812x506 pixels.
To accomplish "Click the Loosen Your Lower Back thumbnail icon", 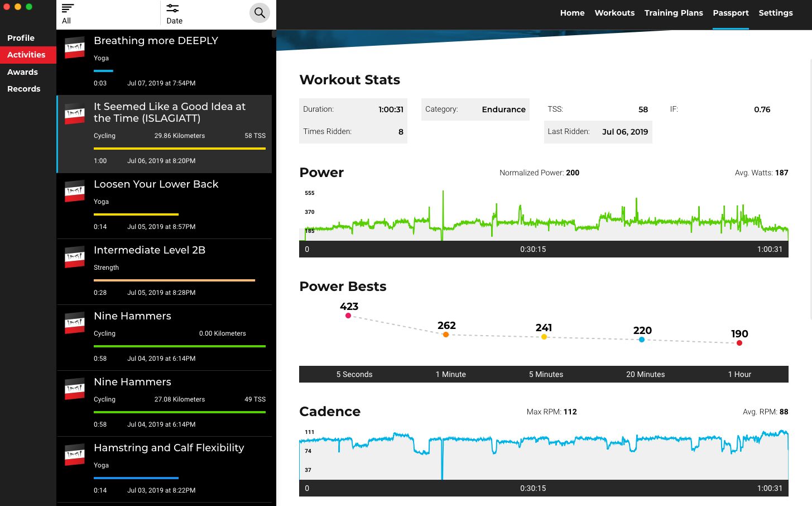I will click(75, 191).
